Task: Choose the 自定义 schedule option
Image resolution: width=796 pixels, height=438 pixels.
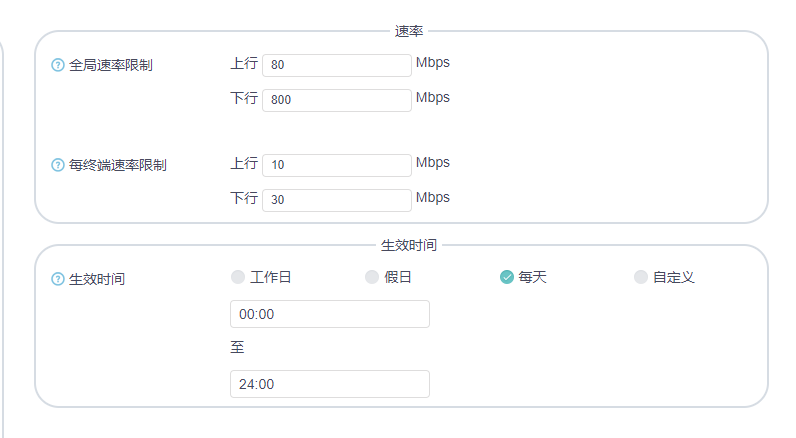Action: pyautogui.click(x=641, y=277)
